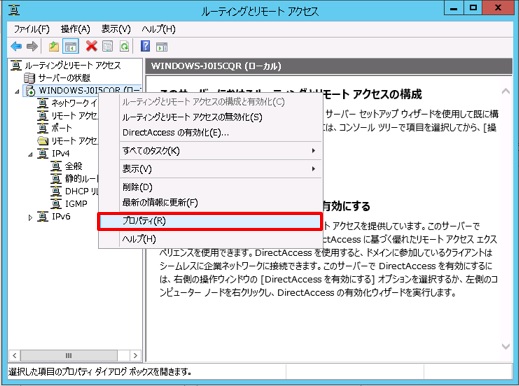Collapse the IPv4 tree node

[x=30, y=154]
